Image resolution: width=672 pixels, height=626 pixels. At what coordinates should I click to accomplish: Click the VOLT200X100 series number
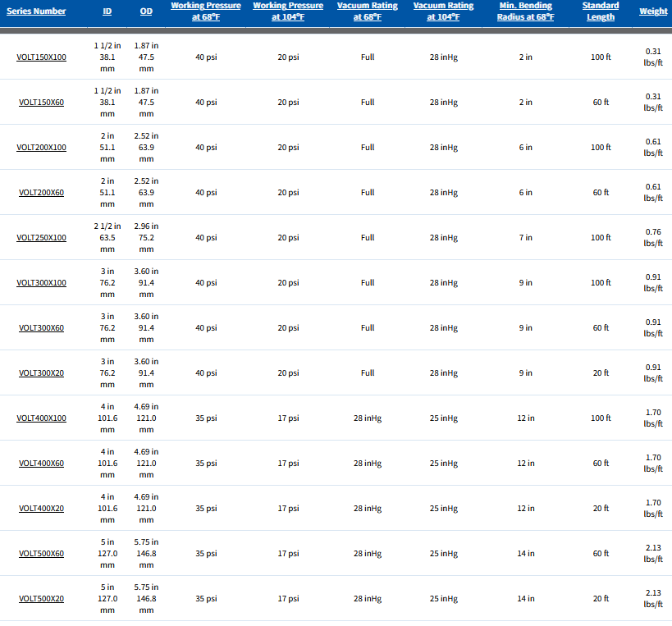41,148
